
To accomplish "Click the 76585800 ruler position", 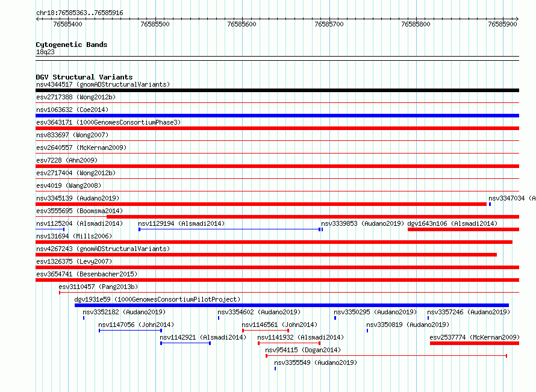I will [416, 24].
